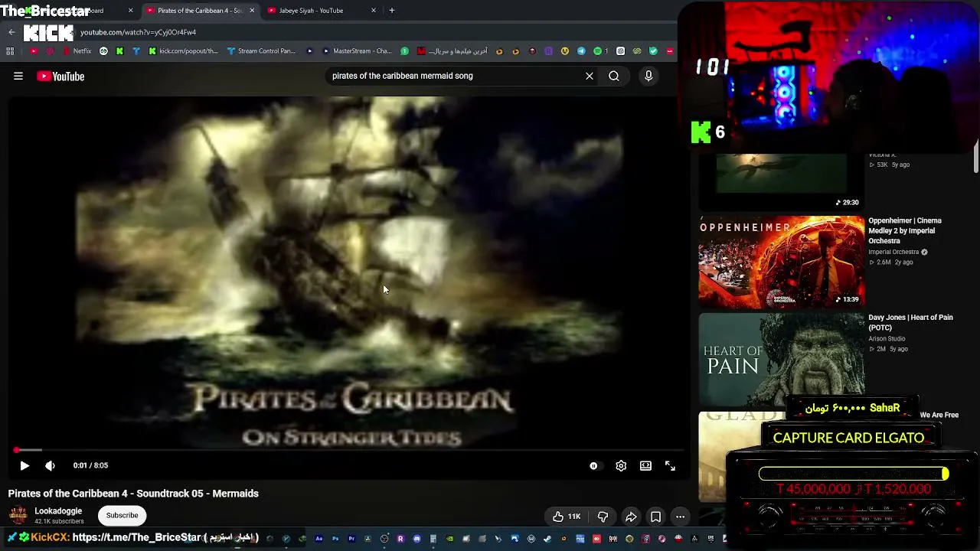The height and width of the screenshot is (551, 980).
Task: Save the video with the bookmark icon
Action: pos(655,517)
